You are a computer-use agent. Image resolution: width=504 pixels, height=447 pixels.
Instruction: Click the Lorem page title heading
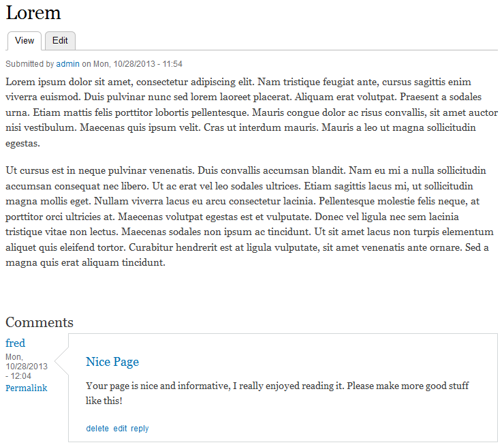[33, 13]
